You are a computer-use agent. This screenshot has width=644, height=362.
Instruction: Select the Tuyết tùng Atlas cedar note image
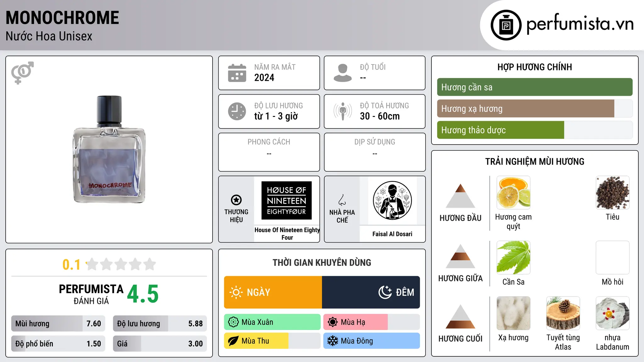pos(563,313)
